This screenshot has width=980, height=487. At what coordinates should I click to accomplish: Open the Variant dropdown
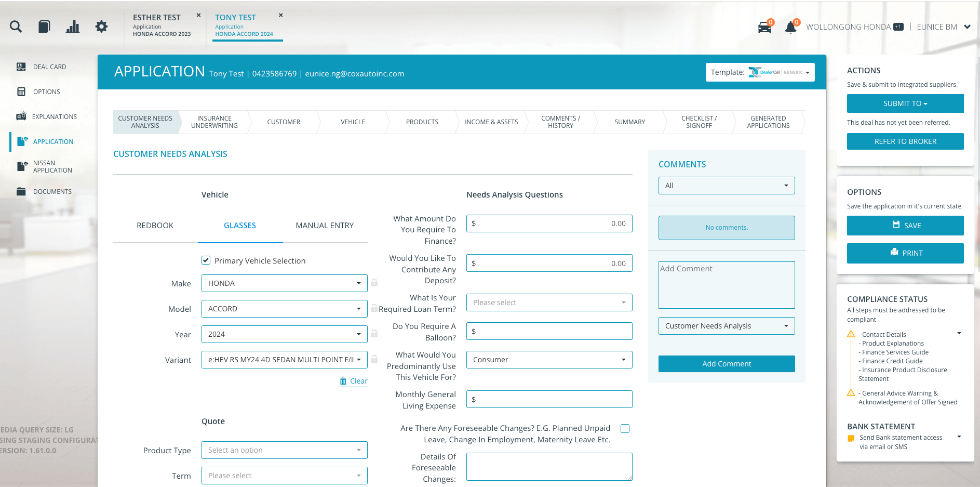coord(285,360)
